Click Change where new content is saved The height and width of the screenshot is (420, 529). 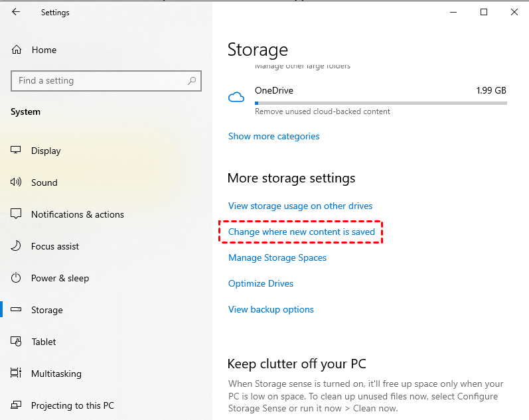tap(301, 232)
